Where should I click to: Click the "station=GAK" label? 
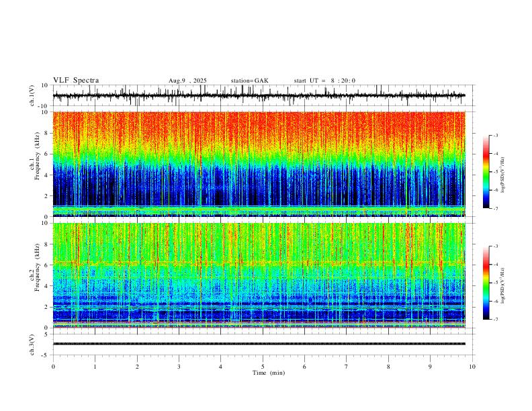point(249,81)
